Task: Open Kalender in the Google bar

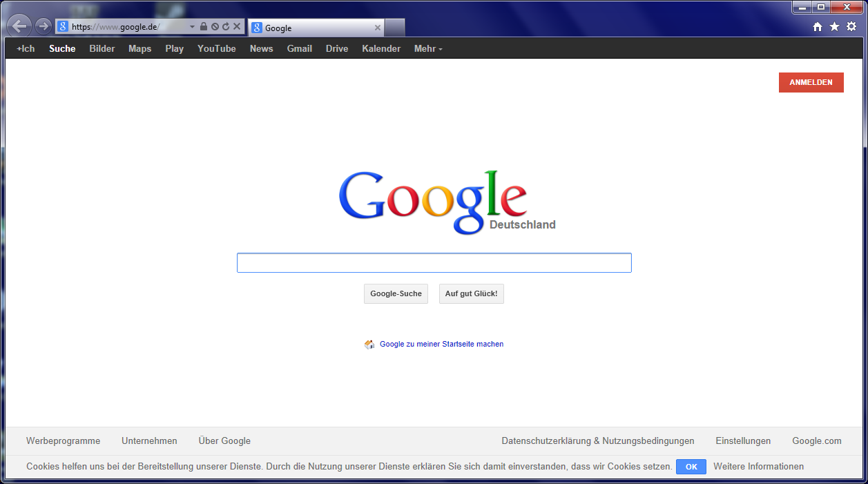Action: tap(381, 48)
